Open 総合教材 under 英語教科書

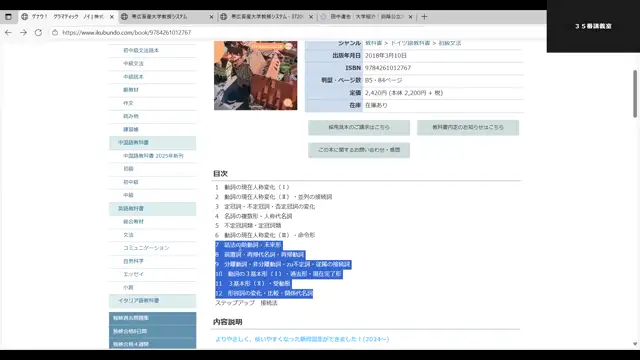point(133,221)
